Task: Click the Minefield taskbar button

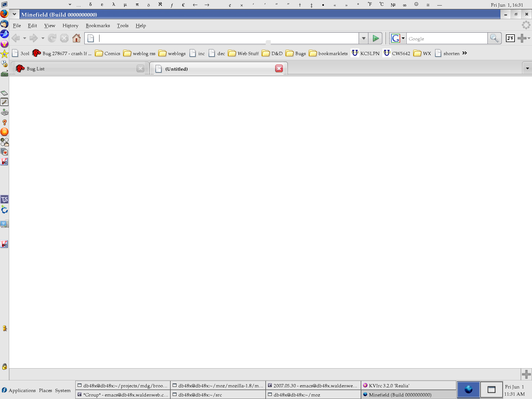Action: [408, 395]
